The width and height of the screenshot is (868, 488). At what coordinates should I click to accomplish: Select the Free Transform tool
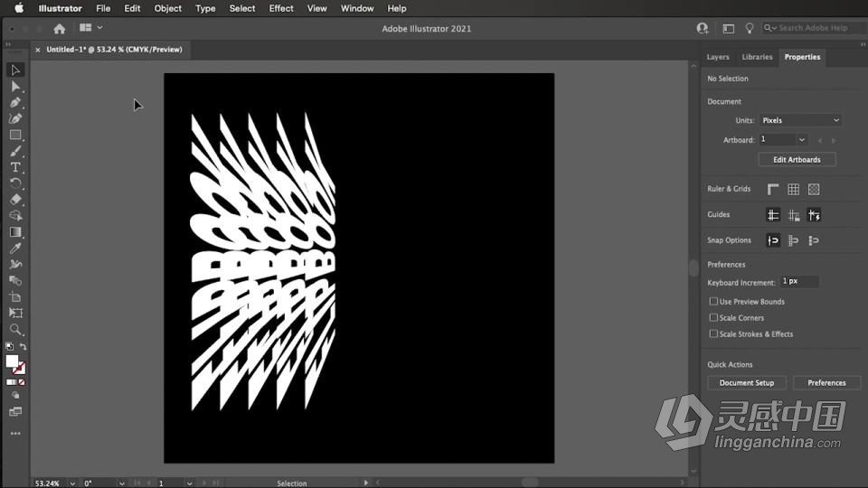tap(15, 314)
